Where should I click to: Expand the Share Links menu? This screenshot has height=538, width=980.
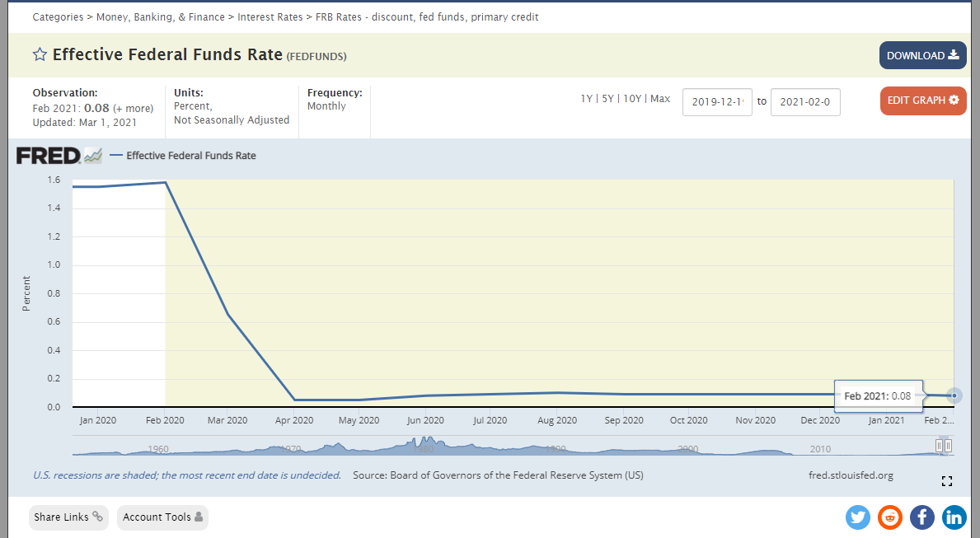pos(68,517)
